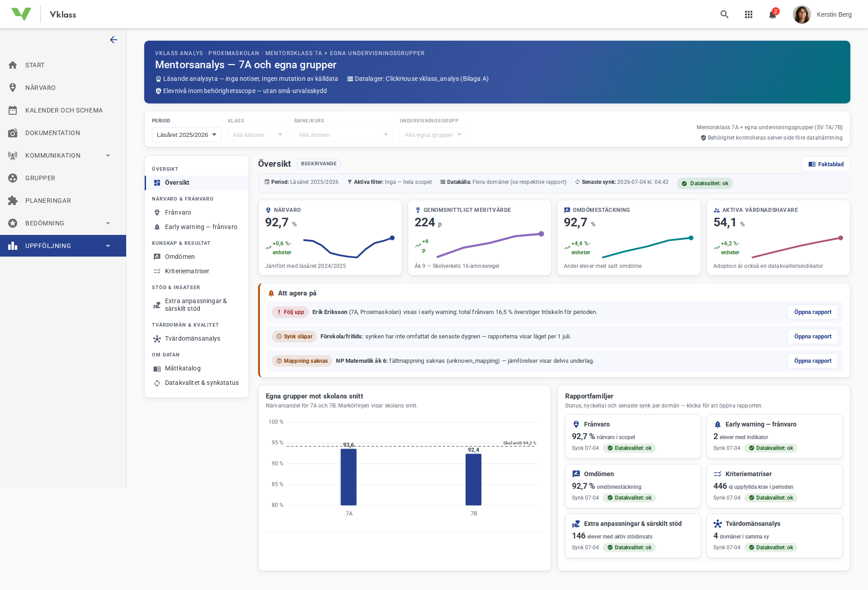
Task: Click the Vklass logo
Action: [x=21, y=14]
